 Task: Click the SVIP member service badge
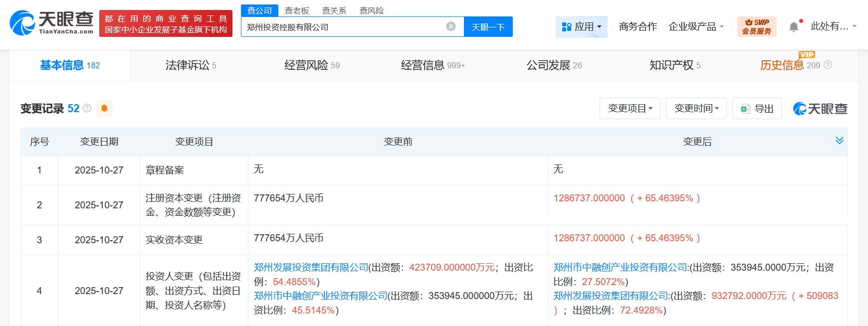(x=756, y=27)
